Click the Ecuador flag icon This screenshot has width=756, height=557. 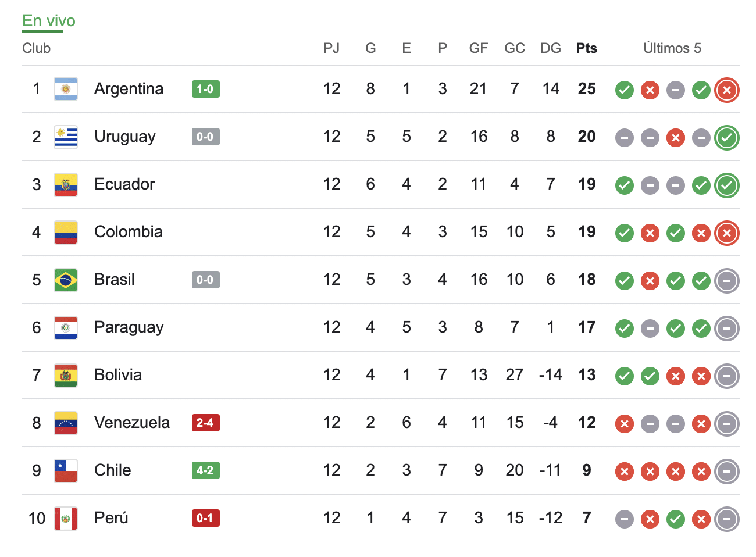(x=66, y=184)
